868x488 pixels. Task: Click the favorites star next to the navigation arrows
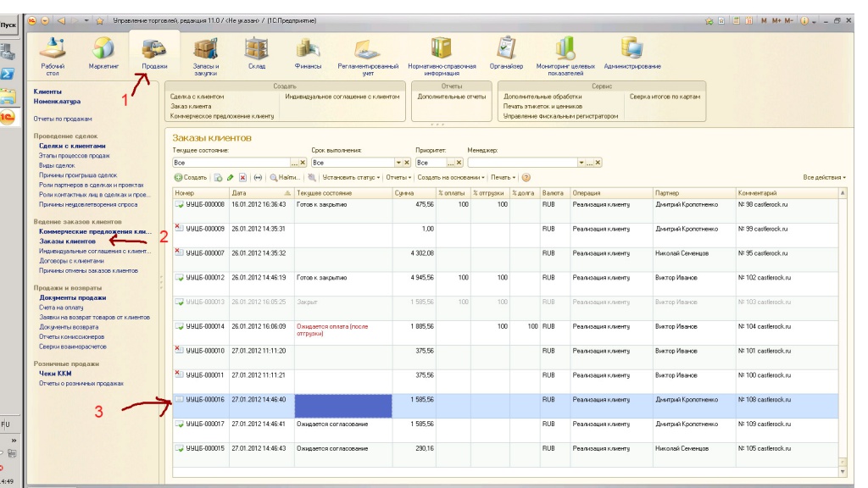[x=100, y=21]
